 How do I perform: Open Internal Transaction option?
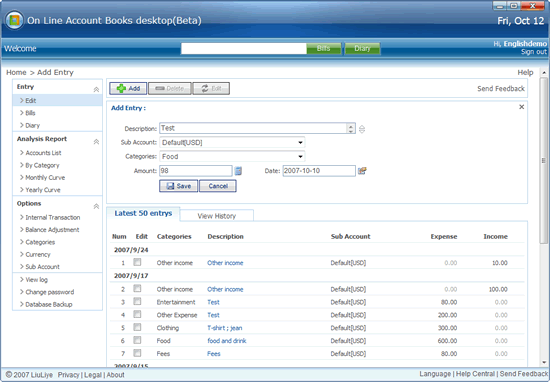(53, 217)
